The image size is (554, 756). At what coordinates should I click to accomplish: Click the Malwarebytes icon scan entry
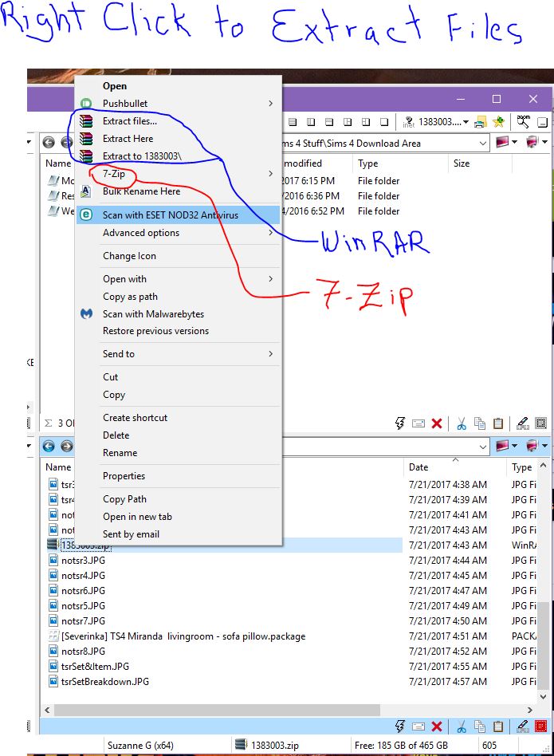86,314
